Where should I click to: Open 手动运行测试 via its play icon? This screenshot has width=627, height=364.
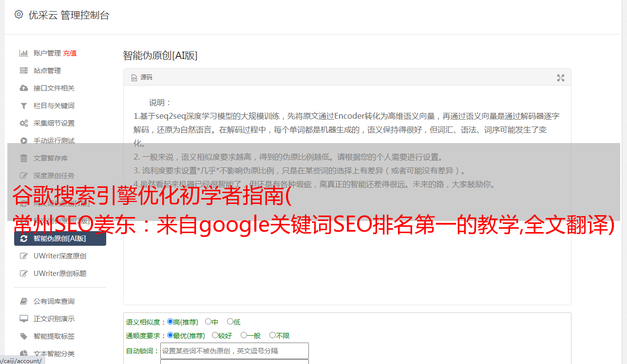click(23, 141)
